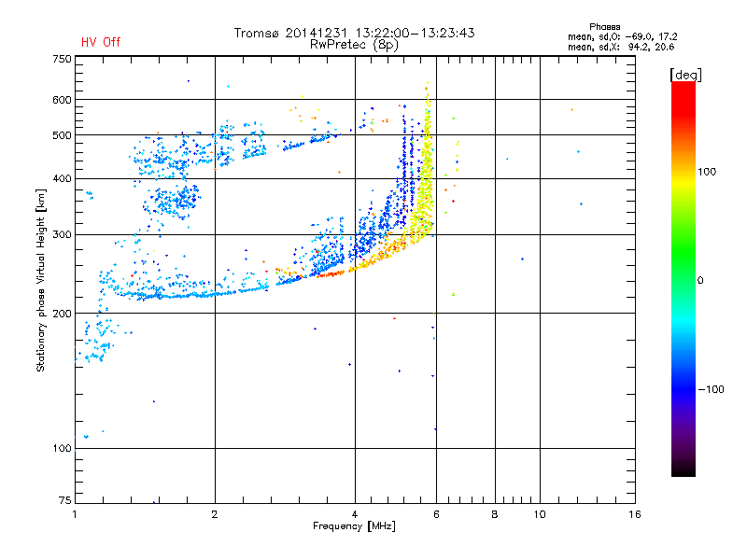
Task: Click the '400' y-axis tick label
Action: point(62,179)
